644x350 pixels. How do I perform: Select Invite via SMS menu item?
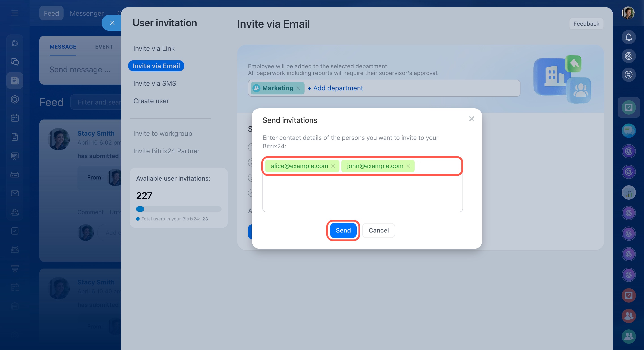(x=154, y=83)
